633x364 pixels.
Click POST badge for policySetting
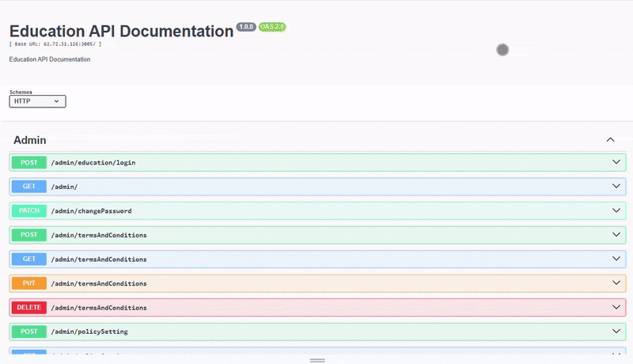point(29,332)
